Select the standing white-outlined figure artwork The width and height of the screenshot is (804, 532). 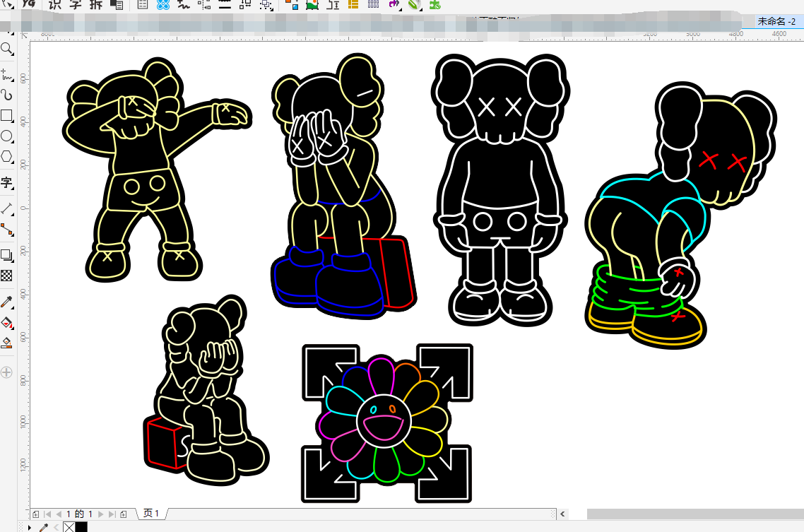500,189
